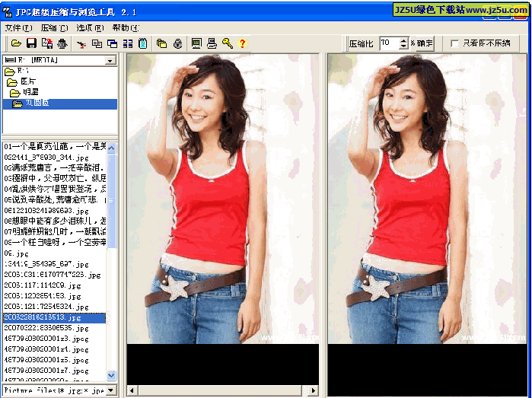The image size is (532, 398).
Task: Click the notepad toolbar icon
Action: point(143,43)
